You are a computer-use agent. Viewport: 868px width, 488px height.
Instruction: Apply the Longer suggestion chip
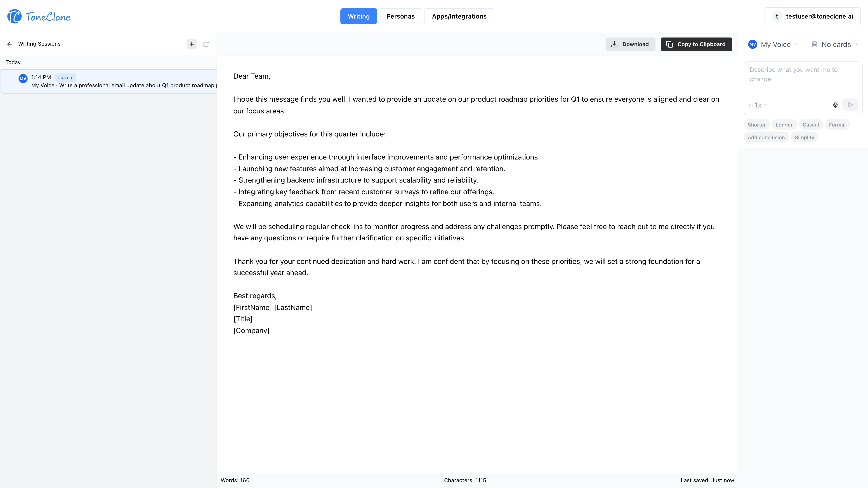(784, 125)
